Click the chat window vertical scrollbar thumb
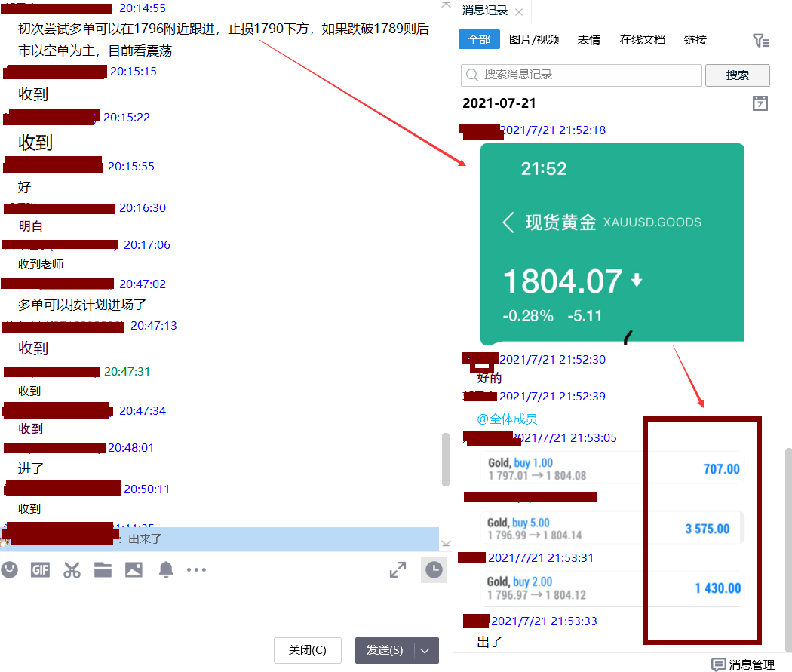This screenshot has height=672, width=792. 446,459
